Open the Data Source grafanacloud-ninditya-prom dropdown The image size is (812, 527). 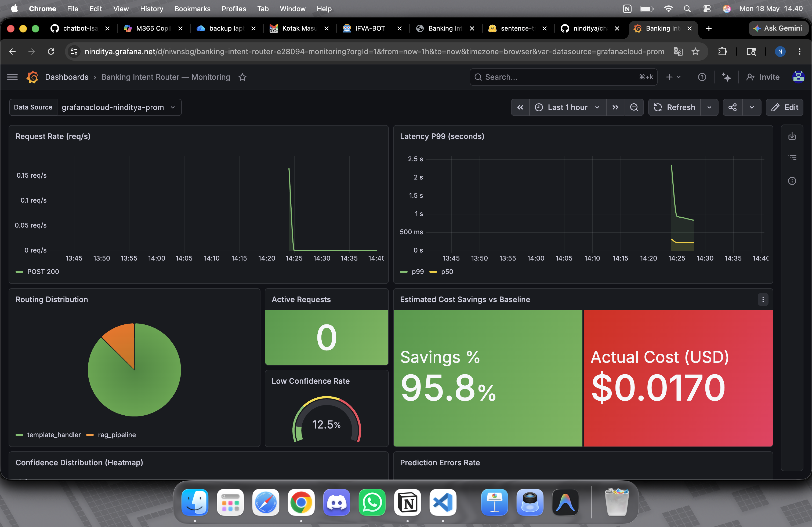coord(119,107)
